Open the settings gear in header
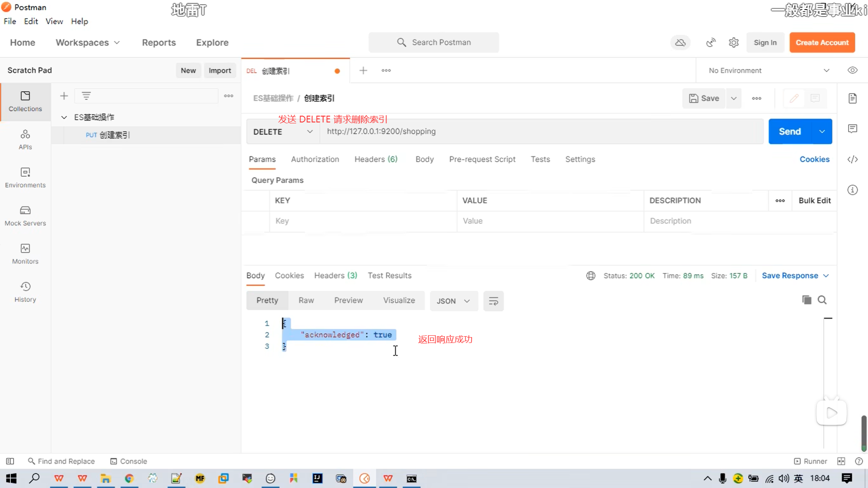 [x=734, y=42]
